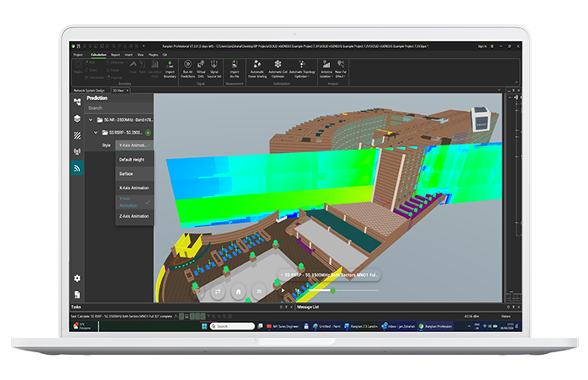The height and width of the screenshot is (380, 588).
Task: Collapse the 5G NR 3500MHz folder
Action: tap(90, 119)
